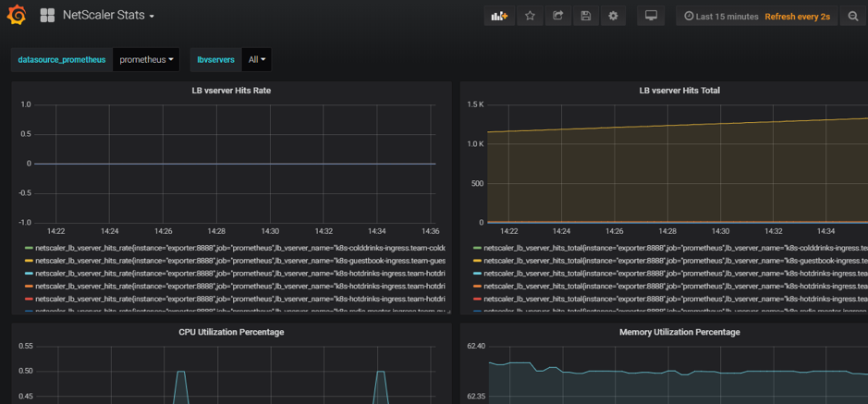Open the prometheus datasource dropdown
Viewport: 868px width, 404px height.
pyautogui.click(x=146, y=59)
